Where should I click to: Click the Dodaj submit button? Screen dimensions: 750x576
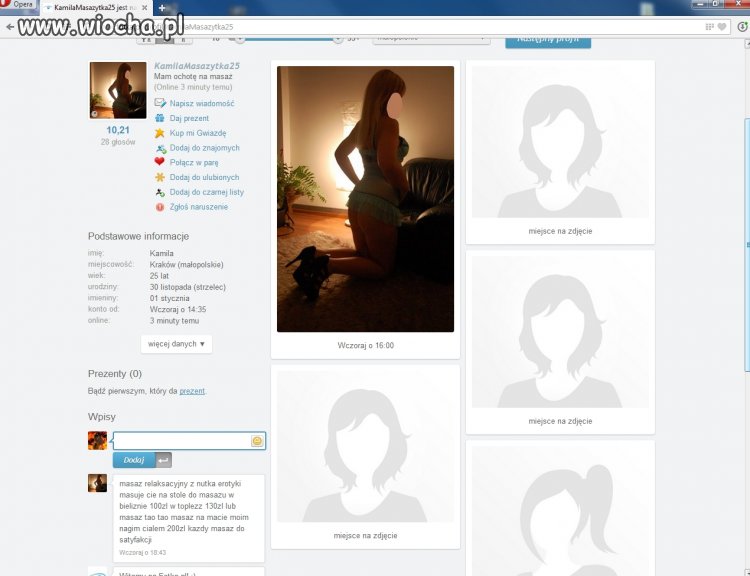click(133, 460)
